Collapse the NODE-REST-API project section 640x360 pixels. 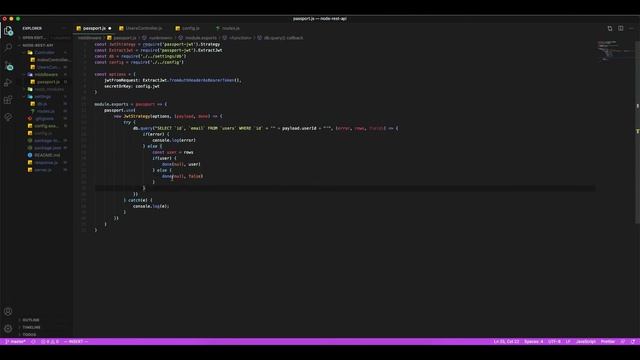click(x=38, y=45)
